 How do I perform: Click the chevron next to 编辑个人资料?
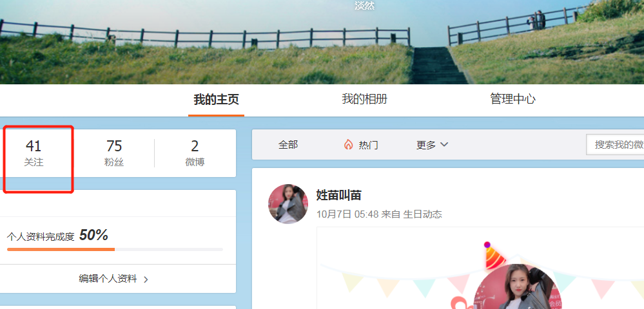pyautogui.click(x=146, y=279)
